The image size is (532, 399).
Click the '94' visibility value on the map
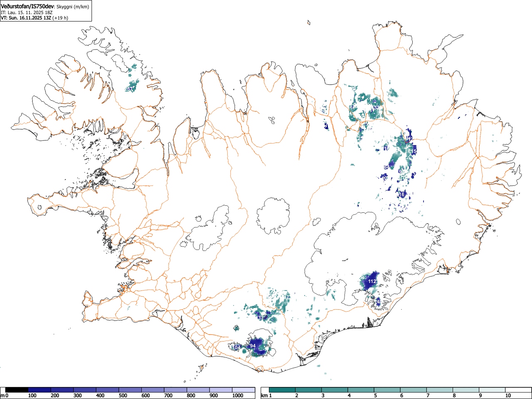253,346
